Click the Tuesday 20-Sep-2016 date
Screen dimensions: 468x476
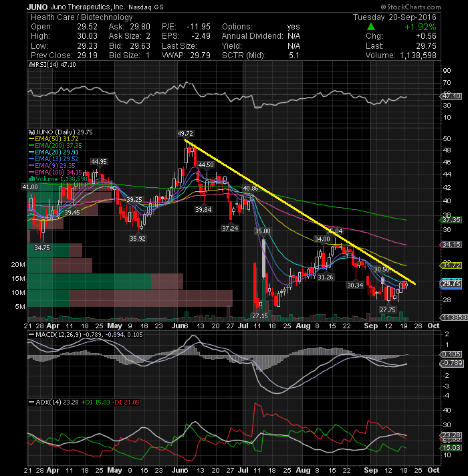[394, 17]
